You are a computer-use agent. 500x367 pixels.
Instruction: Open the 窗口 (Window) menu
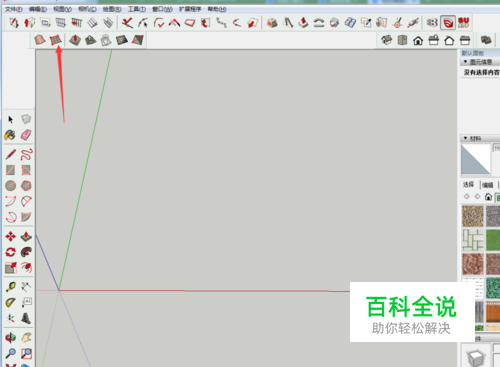pos(162,9)
